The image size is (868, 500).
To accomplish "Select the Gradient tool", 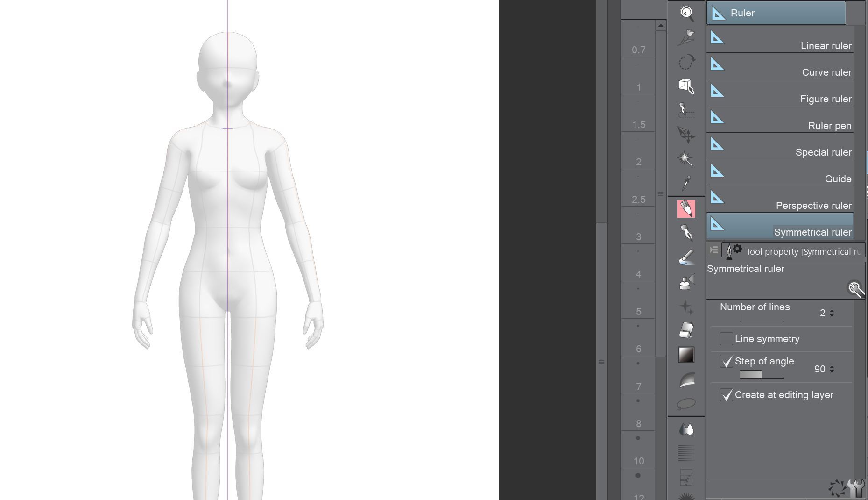I will point(686,355).
